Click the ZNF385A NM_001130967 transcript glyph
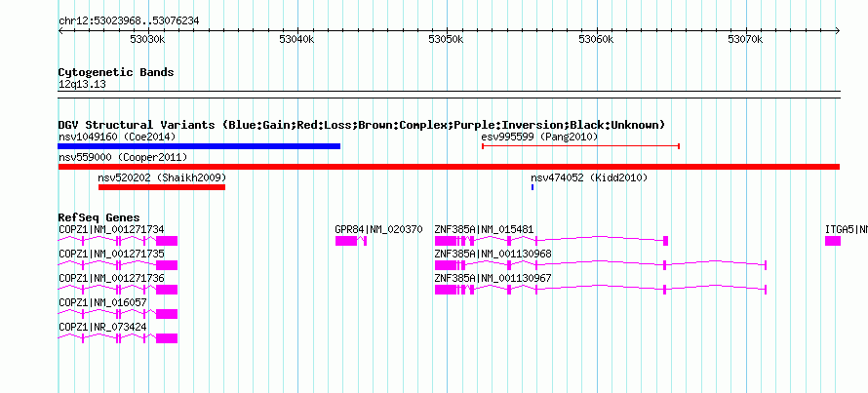 [601, 290]
